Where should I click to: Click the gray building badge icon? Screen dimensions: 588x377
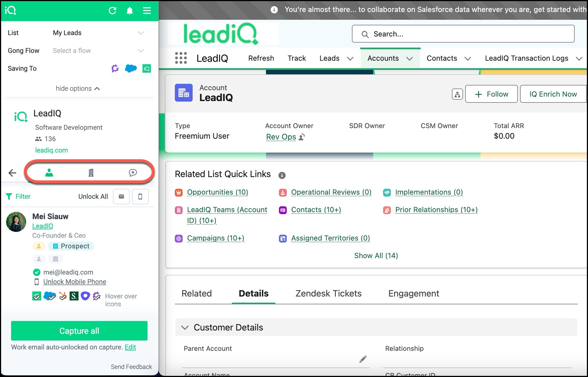(55, 259)
